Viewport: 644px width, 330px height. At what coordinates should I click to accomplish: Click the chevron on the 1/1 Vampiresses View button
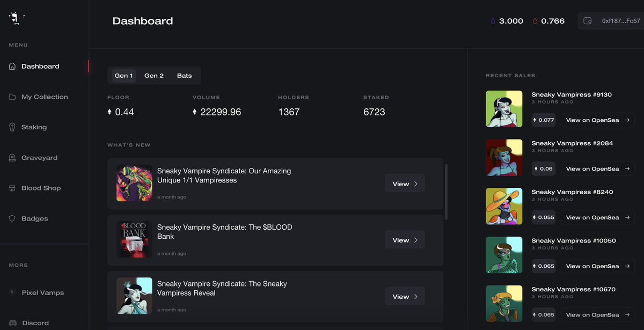[415, 184]
